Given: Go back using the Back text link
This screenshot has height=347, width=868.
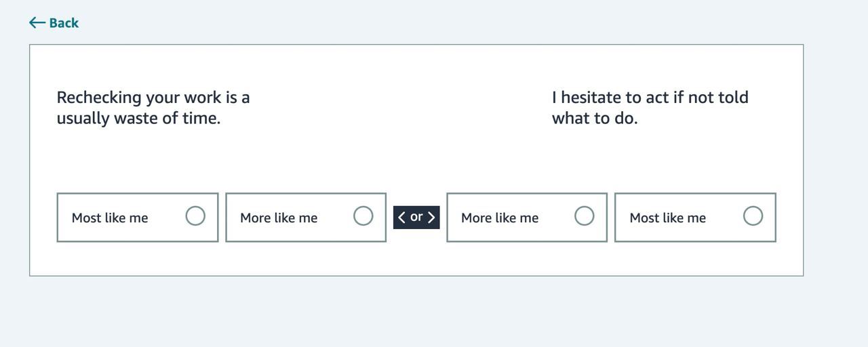Looking at the screenshot, I should (64, 23).
